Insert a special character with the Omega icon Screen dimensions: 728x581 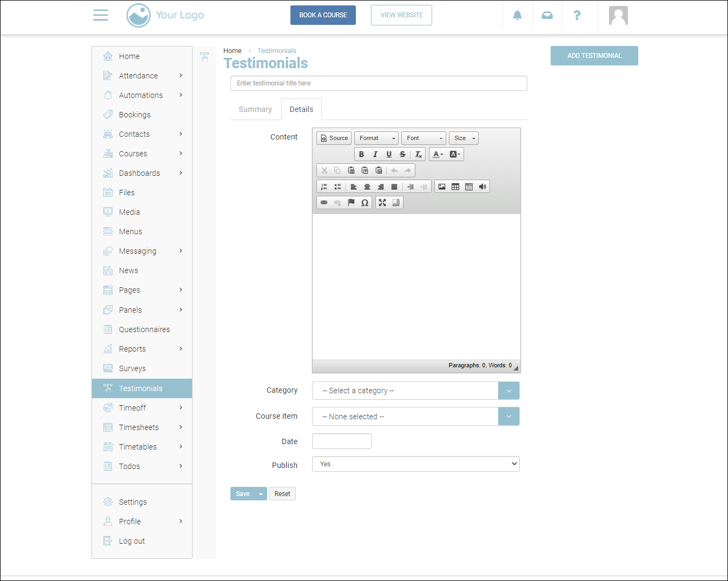365,203
